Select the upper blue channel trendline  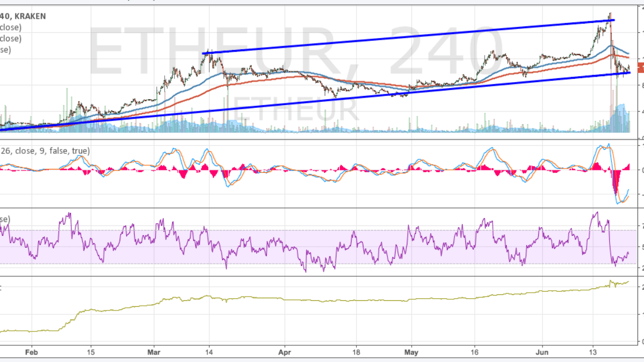tap(408, 37)
